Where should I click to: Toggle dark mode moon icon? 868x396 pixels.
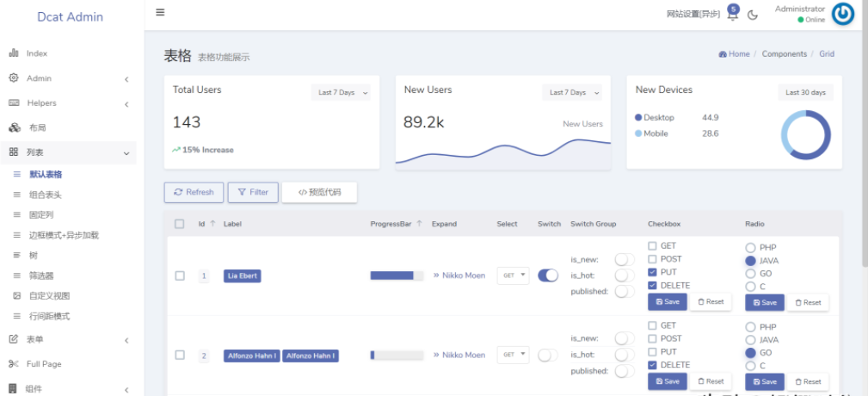753,15
